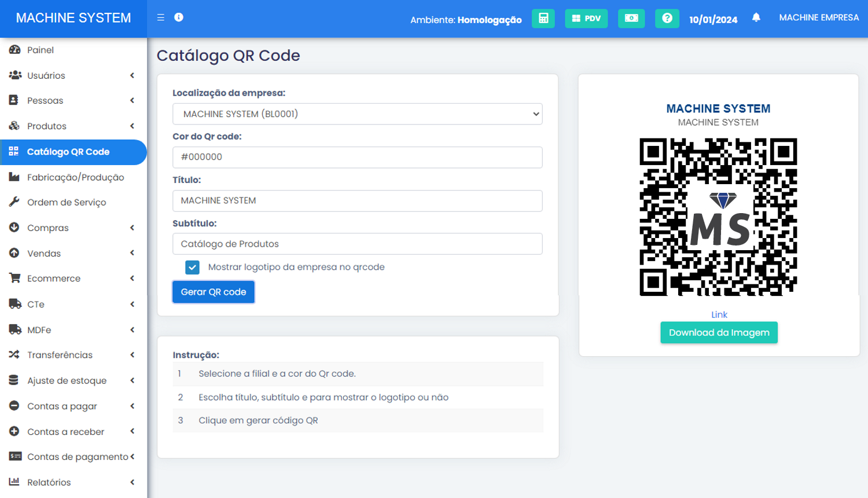The height and width of the screenshot is (498, 868).
Task: Open the Link under the QR code
Action: coord(719,314)
